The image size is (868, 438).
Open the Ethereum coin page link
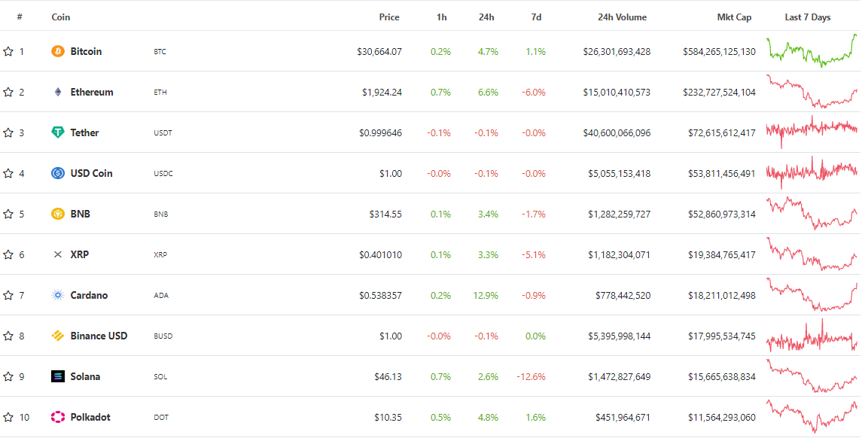coord(92,92)
